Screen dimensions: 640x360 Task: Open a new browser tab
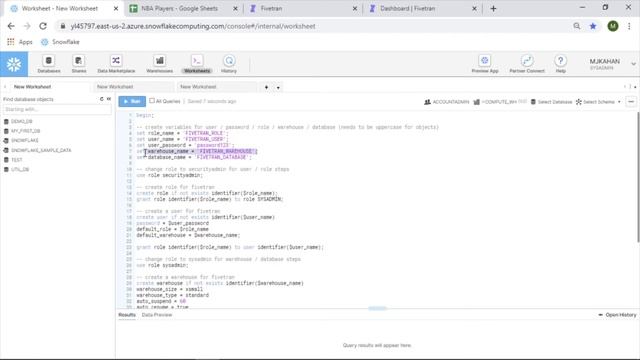pos(493,9)
